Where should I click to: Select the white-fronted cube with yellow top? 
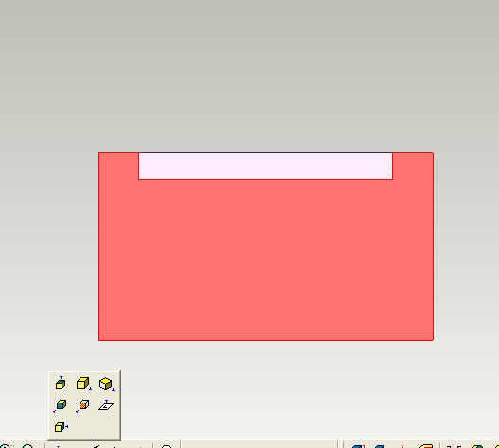coord(106,384)
